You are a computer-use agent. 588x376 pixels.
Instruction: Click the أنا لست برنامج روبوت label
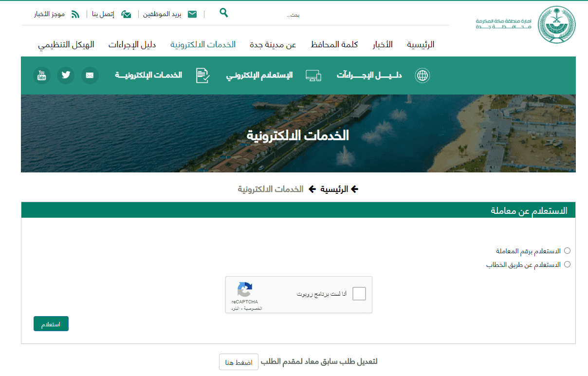coord(322,294)
